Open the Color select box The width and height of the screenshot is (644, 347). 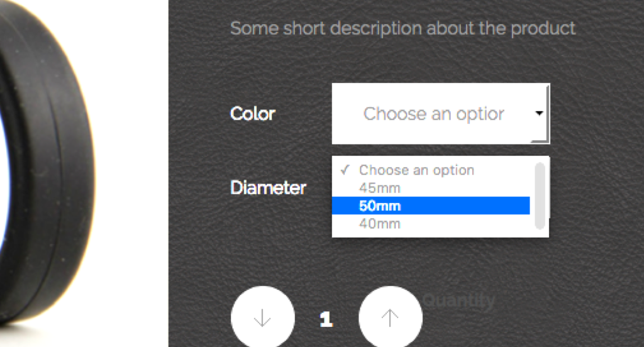pos(440,114)
